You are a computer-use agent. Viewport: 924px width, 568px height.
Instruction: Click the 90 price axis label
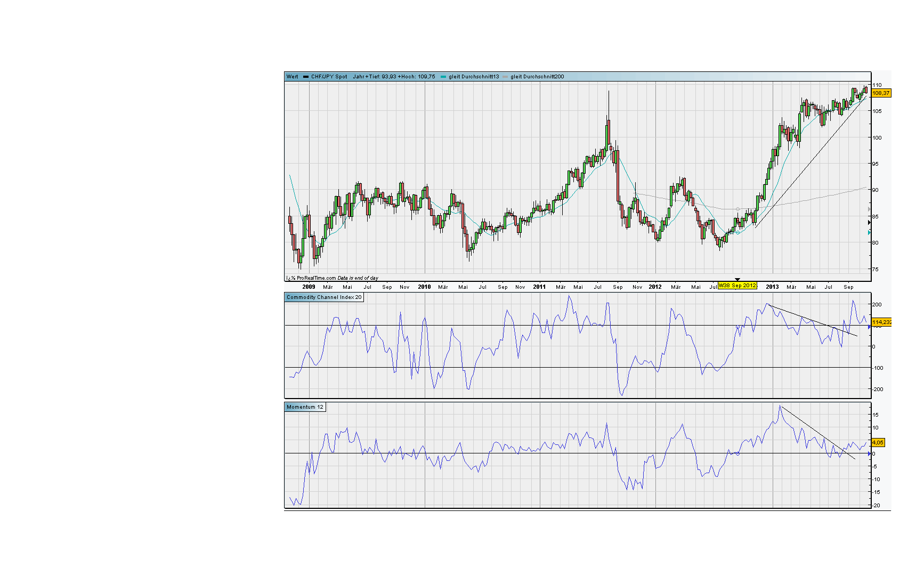876,190
